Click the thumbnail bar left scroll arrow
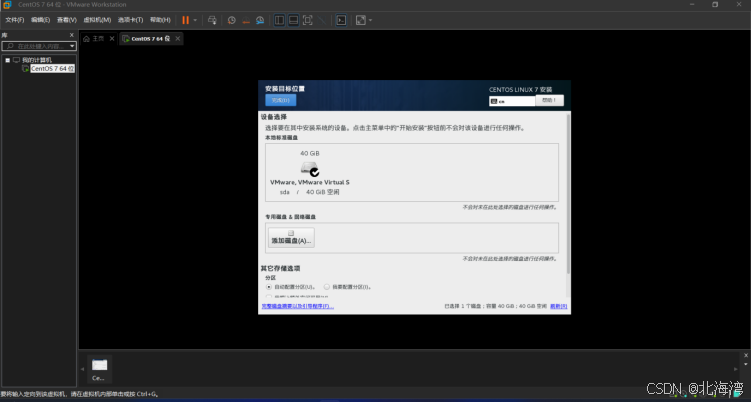The height and width of the screenshot is (403, 751). [82, 369]
